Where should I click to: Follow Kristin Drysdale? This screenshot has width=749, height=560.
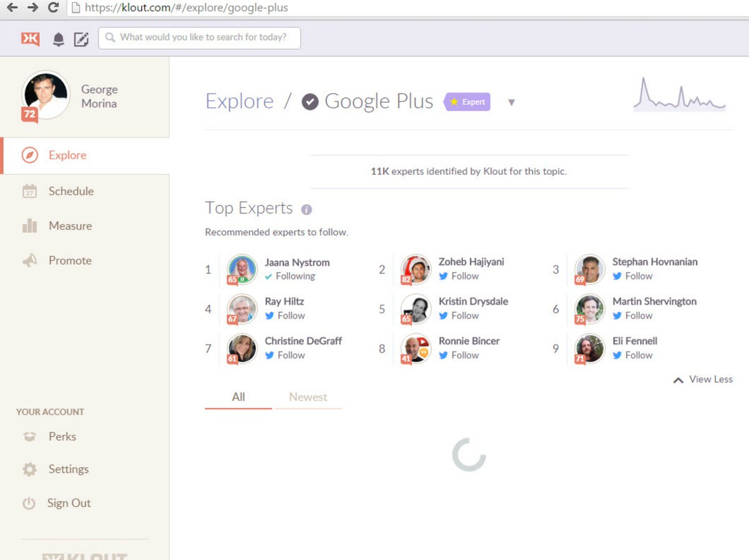[x=459, y=315]
